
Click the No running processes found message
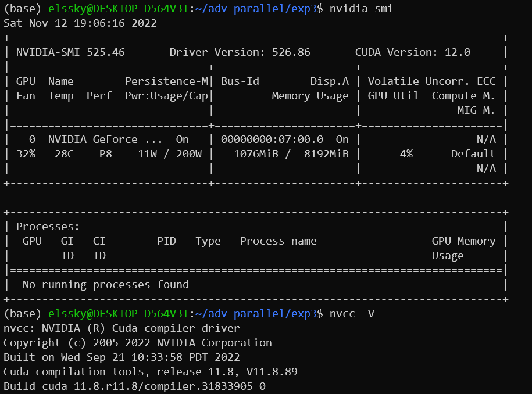click(105, 285)
